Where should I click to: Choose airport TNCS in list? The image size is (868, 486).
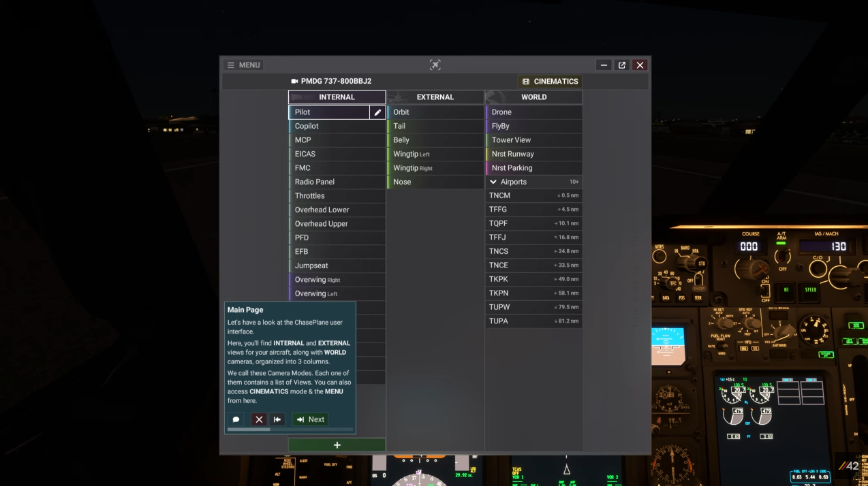[x=534, y=251]
